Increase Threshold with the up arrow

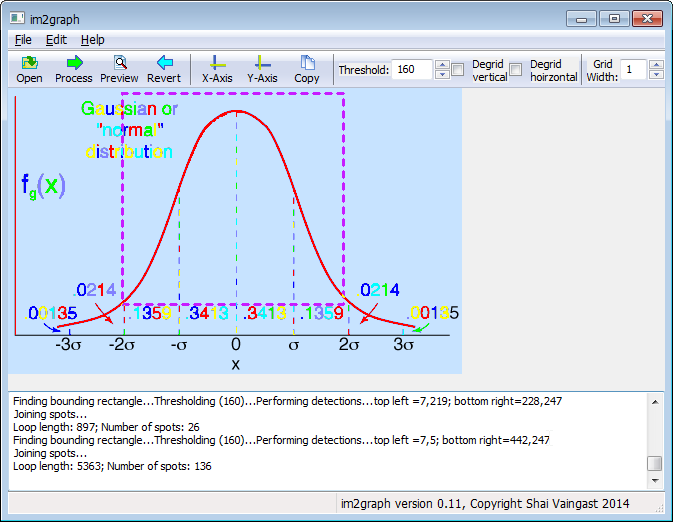442,64
